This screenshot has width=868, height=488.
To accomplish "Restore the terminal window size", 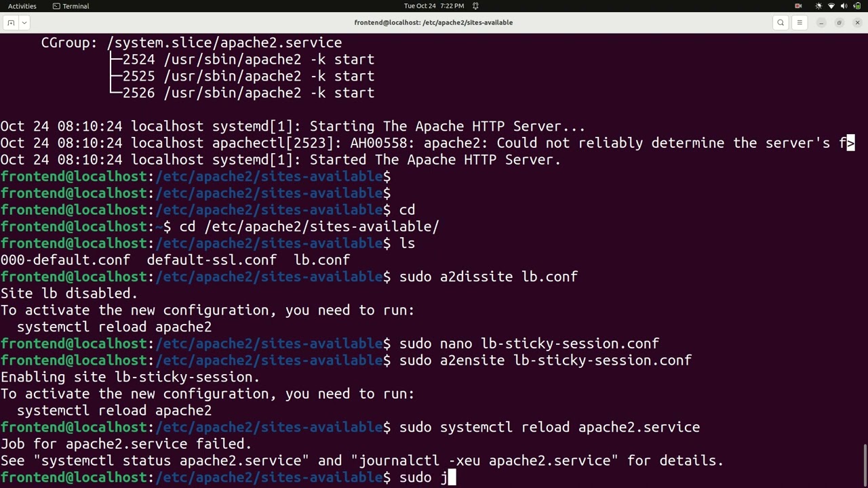I will pos(839,22).
